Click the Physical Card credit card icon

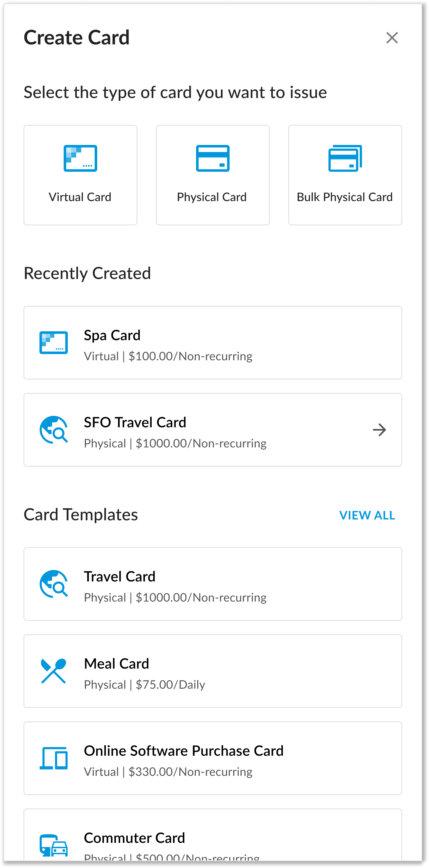click(x=213, y=158)
